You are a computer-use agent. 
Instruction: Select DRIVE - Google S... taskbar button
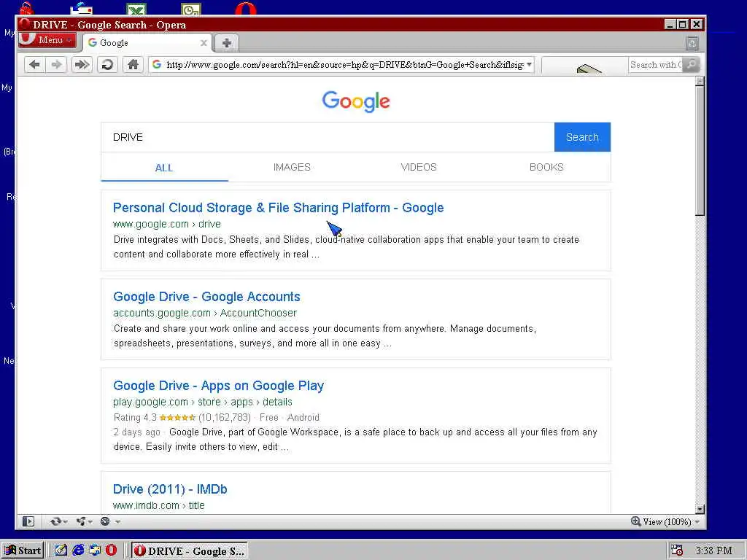189,551
